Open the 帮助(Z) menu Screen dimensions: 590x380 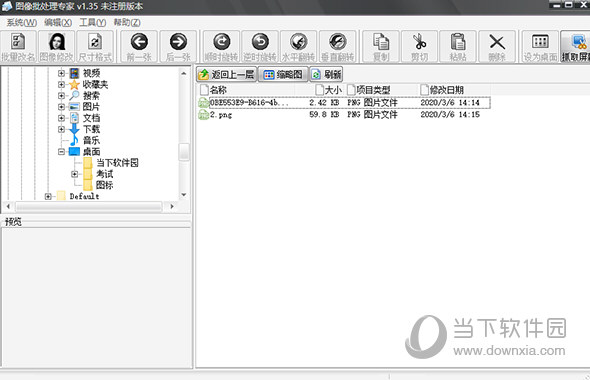(x=127, y=23)
